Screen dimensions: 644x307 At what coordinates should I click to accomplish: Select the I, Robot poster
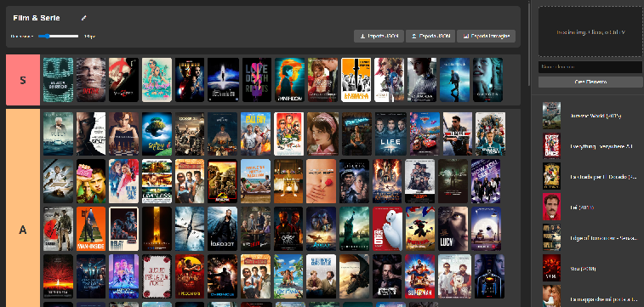pyautogui.click(x=222, y=229)
